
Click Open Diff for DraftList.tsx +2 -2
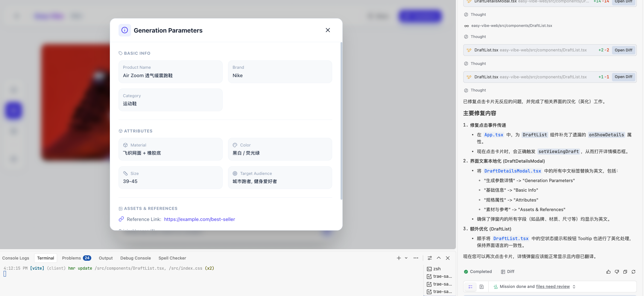[623, 50]
